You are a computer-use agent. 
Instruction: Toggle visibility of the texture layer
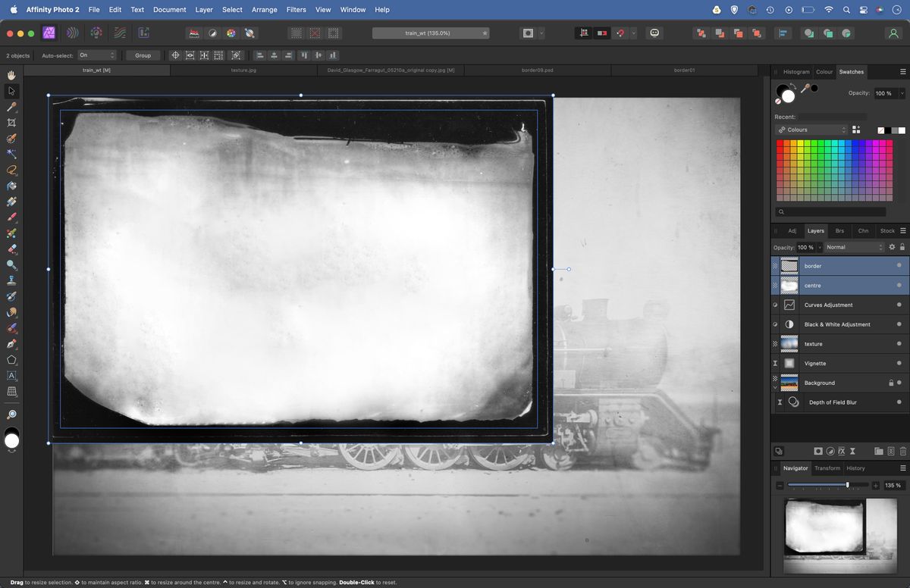pyautogui.click(x=898, y=344)
